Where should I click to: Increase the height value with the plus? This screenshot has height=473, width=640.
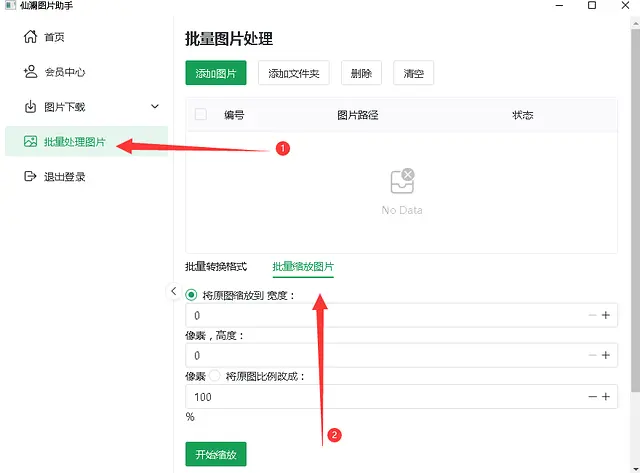[x=606, y=355]
